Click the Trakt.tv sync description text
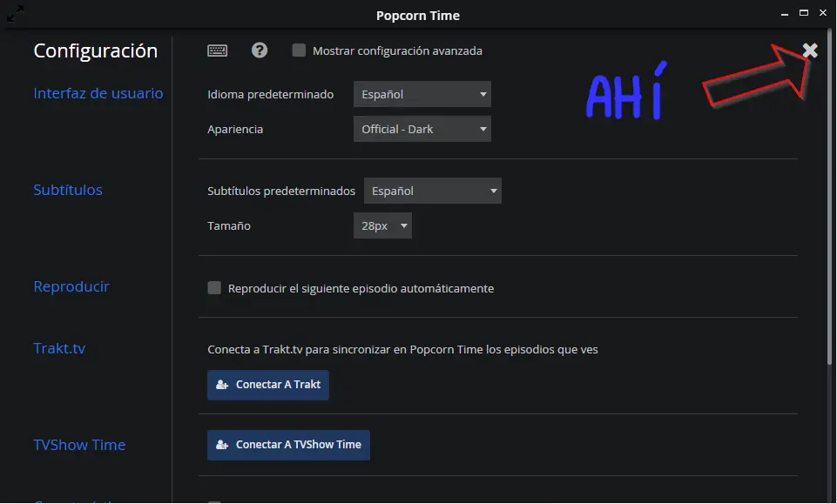This screenshot has width=837, height=504. coord(402,349)
